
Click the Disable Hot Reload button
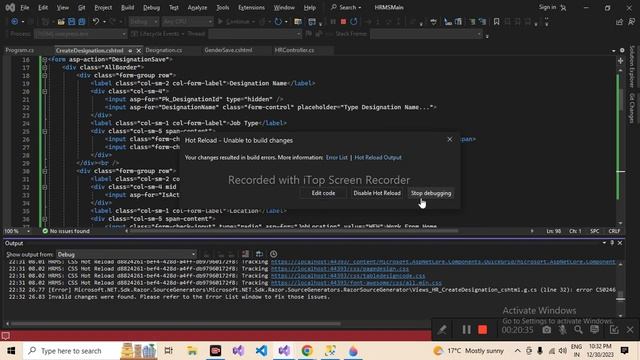click(377, 193)
